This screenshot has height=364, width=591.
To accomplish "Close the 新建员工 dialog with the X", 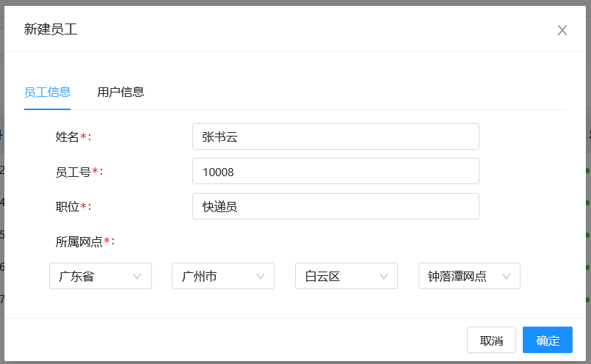I will point(562,30).
